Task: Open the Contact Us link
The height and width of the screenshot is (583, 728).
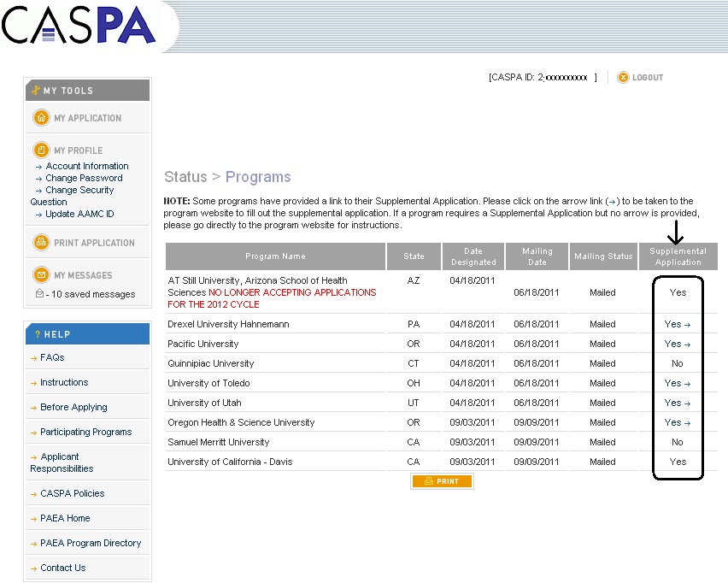Action: (63, 568)
